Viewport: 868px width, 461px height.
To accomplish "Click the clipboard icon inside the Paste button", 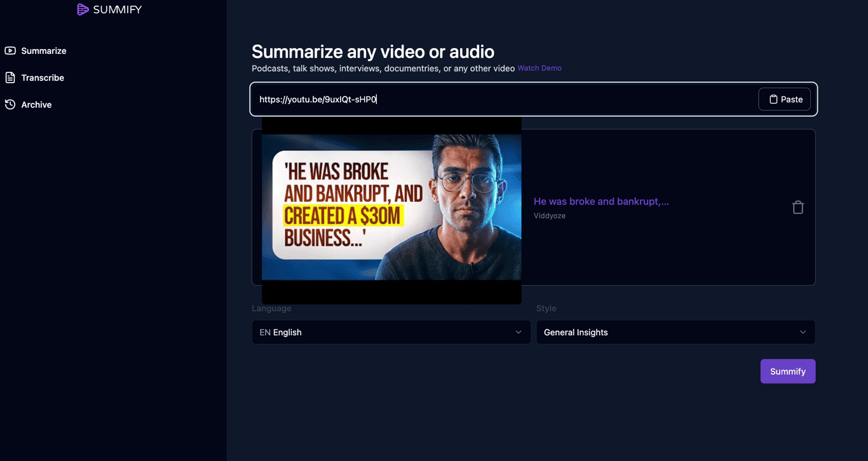I will tap(773, 99).
